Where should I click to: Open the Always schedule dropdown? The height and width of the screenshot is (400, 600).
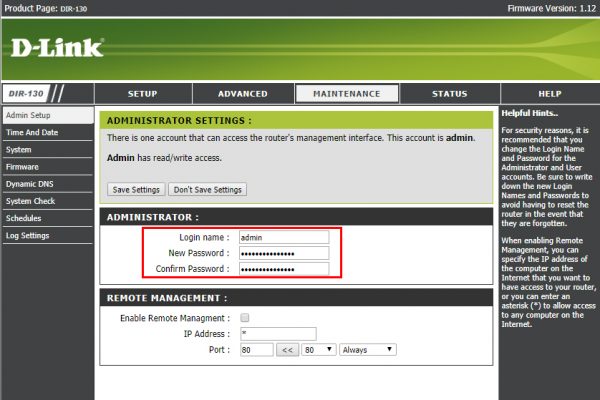pos(368,350)
